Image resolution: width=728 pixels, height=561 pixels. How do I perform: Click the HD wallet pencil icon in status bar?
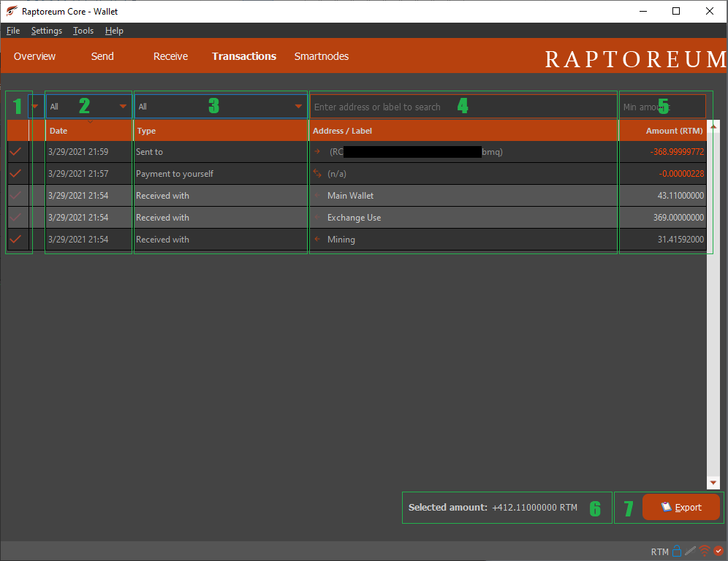point(690,551)
